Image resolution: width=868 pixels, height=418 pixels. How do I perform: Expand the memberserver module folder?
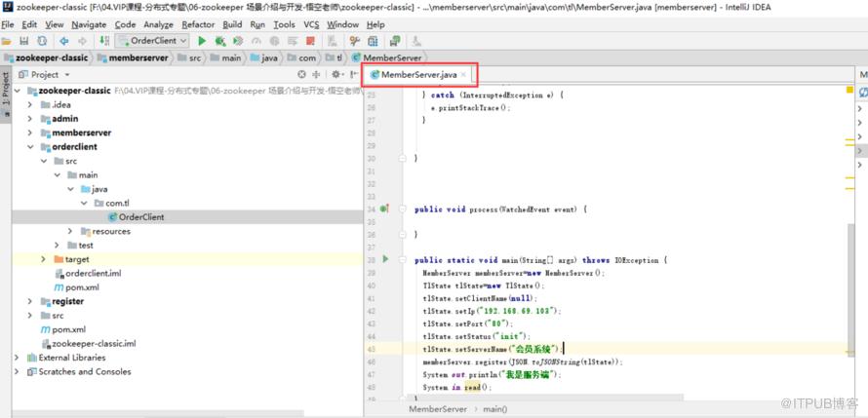(30, 133)
